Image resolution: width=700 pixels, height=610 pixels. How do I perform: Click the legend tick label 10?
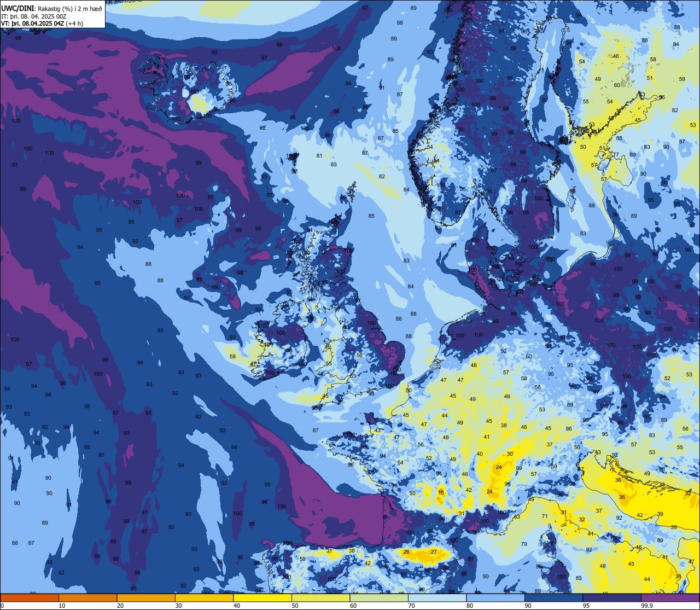pos(62,606)
